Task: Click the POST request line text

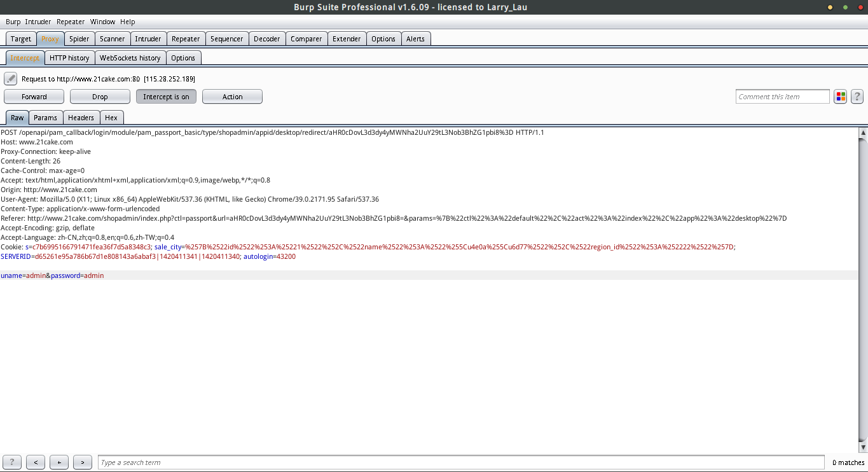Action: click(x=272, y=132)
